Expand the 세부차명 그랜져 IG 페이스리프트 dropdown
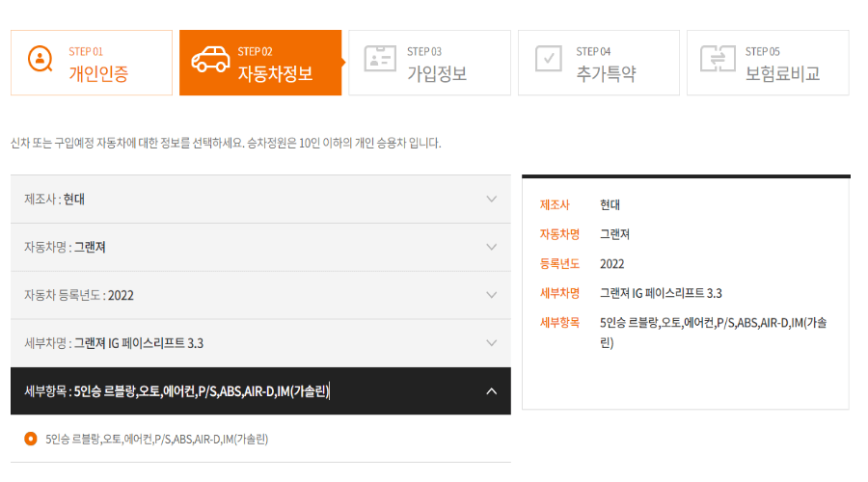Screen dimensions: 868x482 (260, 343)
